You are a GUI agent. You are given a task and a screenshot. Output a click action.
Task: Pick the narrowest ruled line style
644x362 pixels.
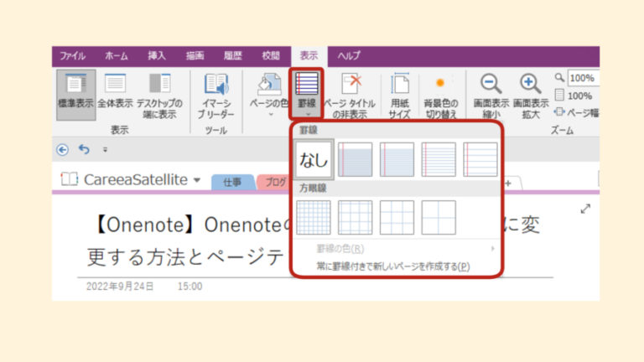pyautogui.click(x=356, y=159)
